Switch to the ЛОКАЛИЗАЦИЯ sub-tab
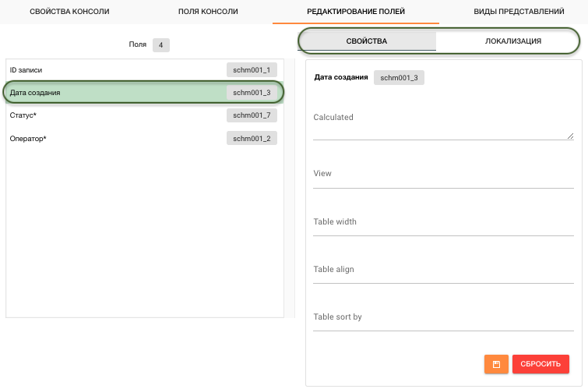This screenshot has height=389, width=588. (x=508, y=41)
